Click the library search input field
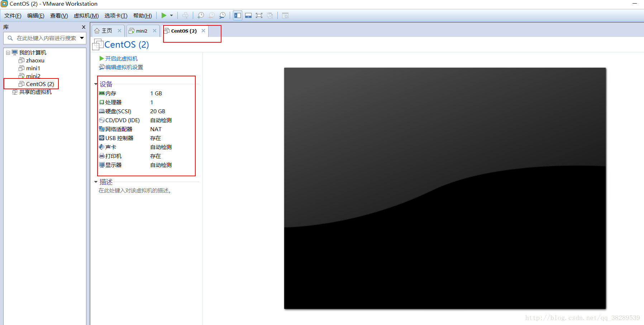Screen dimensions: 644x325 pyautogui.click(x=45, y=38)
